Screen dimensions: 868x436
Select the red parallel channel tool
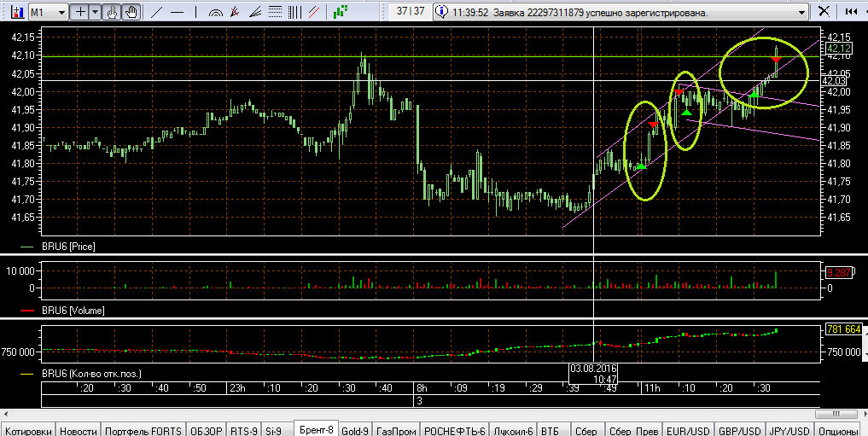pos(314,12)
